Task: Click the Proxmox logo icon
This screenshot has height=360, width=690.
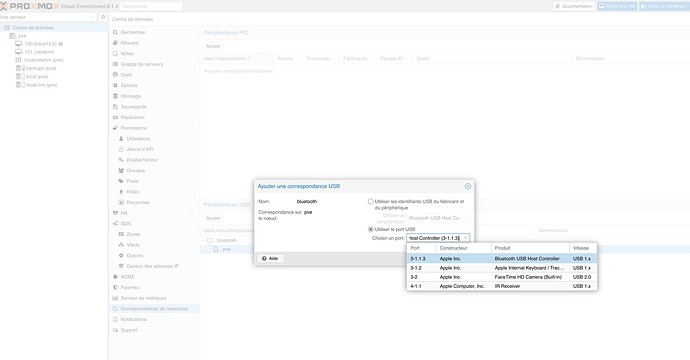Action: point(4,6)
